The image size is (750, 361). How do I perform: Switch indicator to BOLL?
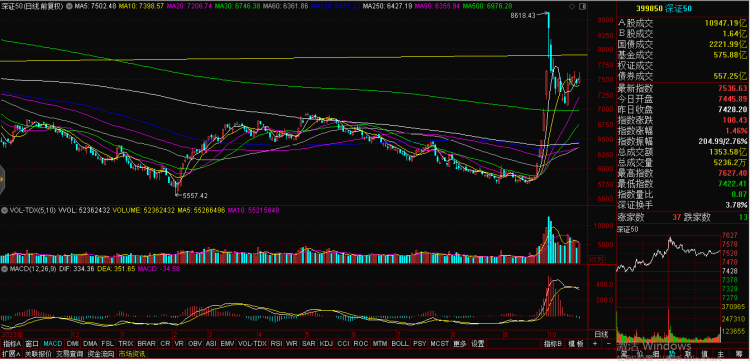click(x=399, y=343)
